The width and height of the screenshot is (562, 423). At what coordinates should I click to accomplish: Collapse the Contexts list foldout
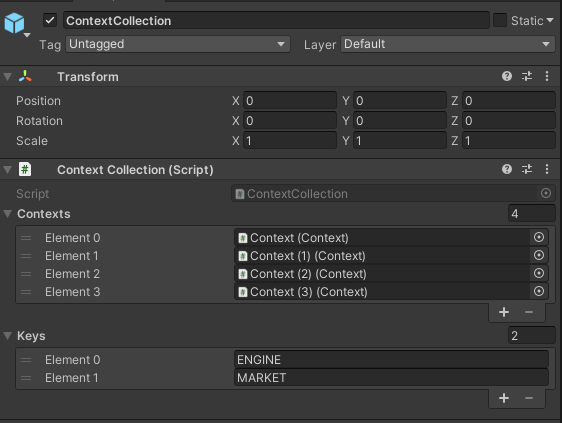[x=8, y=214]
